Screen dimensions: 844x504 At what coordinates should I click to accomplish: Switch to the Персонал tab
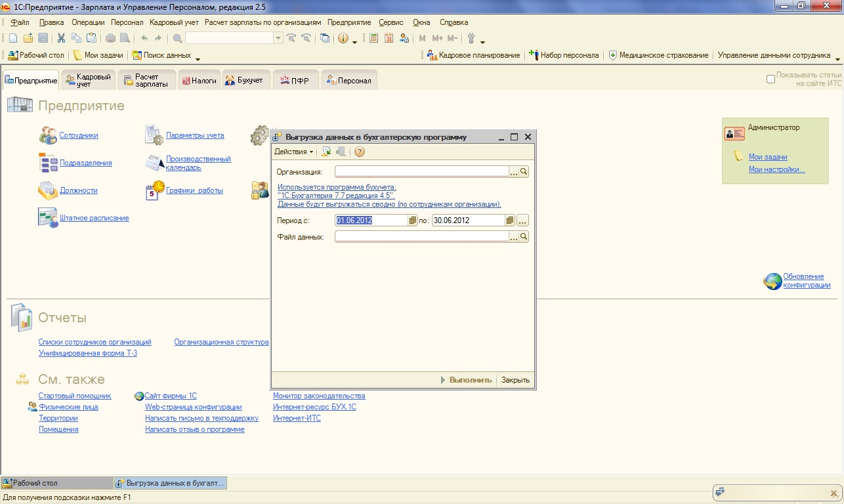tap(349, 81)
